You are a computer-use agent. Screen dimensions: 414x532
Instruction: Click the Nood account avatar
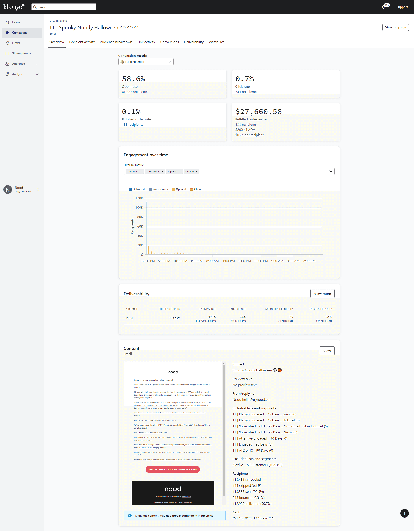pyautogui.click(x=8, y=189)
